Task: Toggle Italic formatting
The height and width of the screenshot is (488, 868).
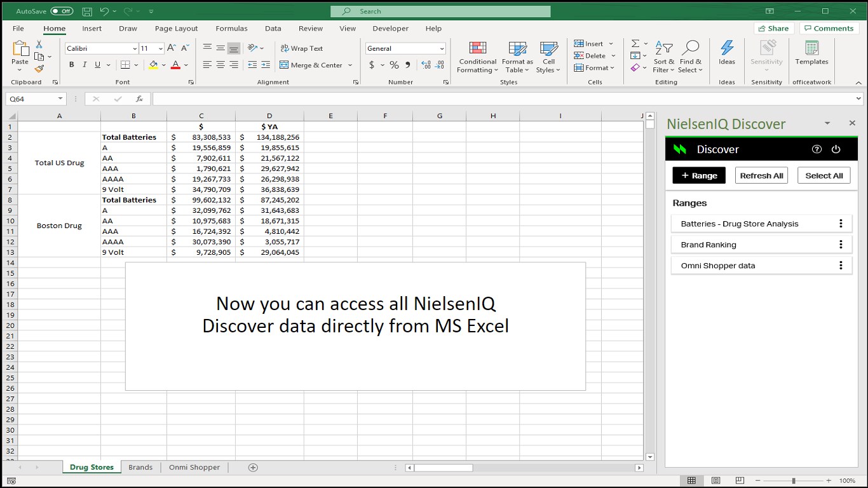Action: pyautogui.click(x=85, y=65)
